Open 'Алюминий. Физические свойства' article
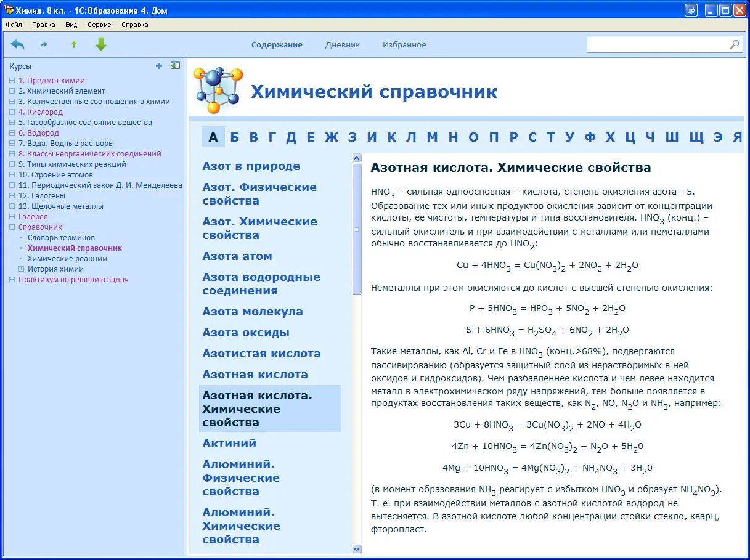Image resolution: width=750 pixels, height=560 pixels. (241, 478)
